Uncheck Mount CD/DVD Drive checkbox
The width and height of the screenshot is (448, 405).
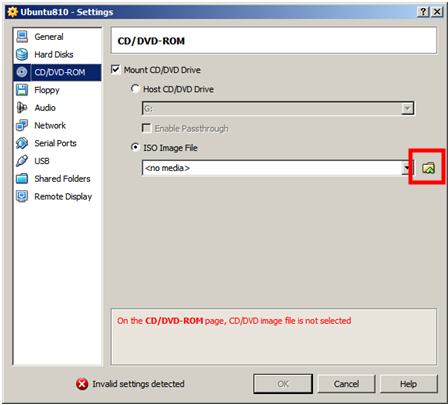pyautogui.click(x=115, y=70)
